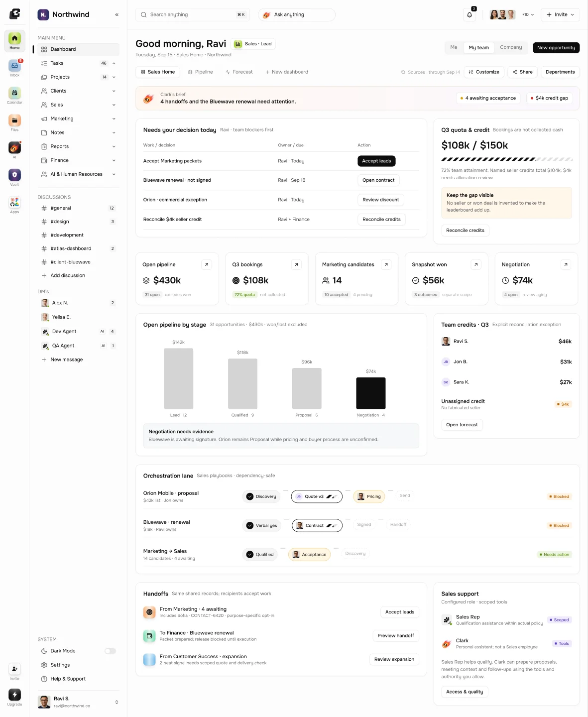Open the Alex N. direct message

(78, 303)
